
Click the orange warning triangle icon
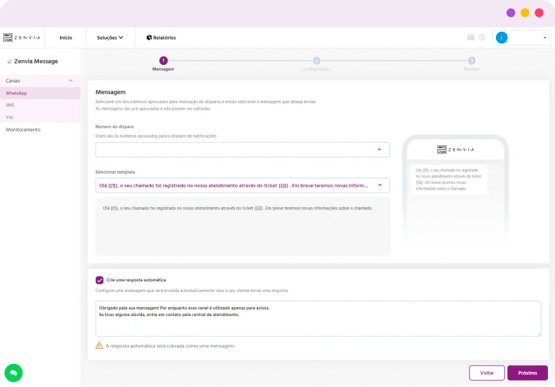tap(99, 346)
